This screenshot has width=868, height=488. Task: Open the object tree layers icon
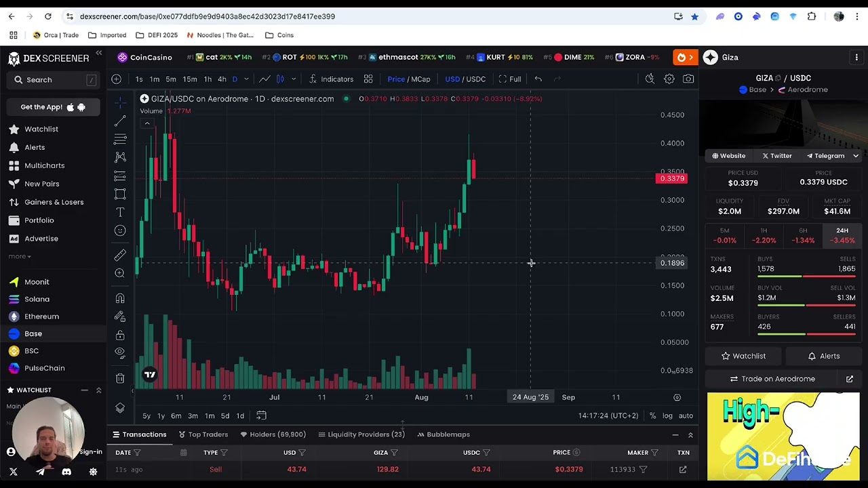tap(120, 407)
